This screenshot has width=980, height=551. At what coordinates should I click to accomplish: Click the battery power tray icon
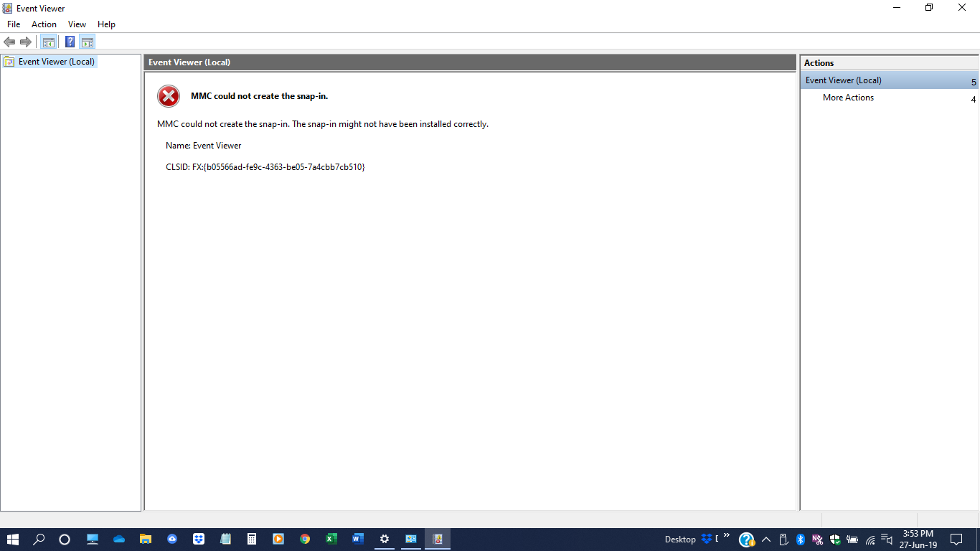pyautogui.click(x=852, y=540)
